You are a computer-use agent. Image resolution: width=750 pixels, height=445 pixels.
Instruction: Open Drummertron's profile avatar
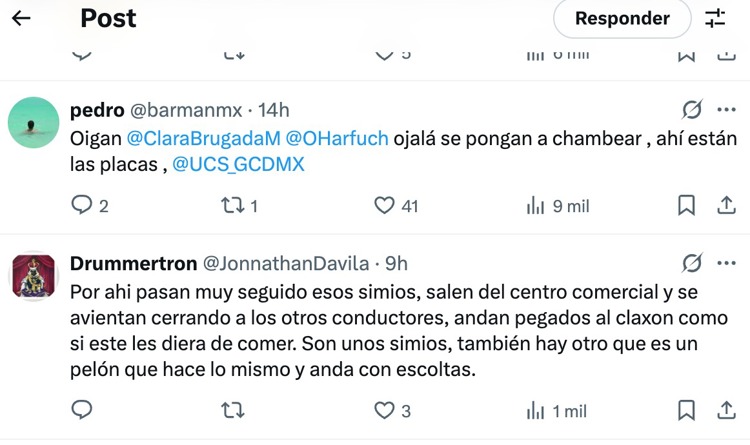pos(33,276)
